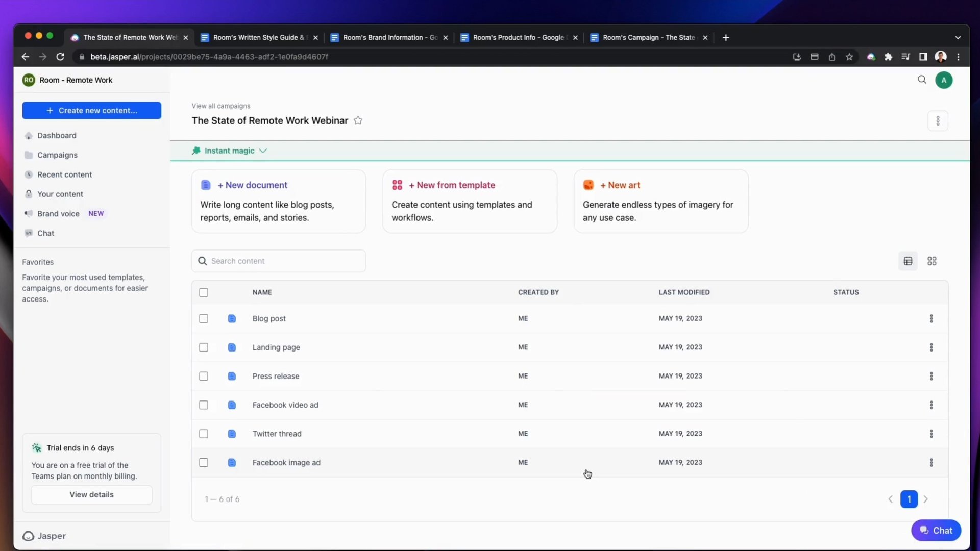Image resolution: width=980 pixels, height=551 pixels.
Task: Click the Blog post document icon
Action: 232,318
